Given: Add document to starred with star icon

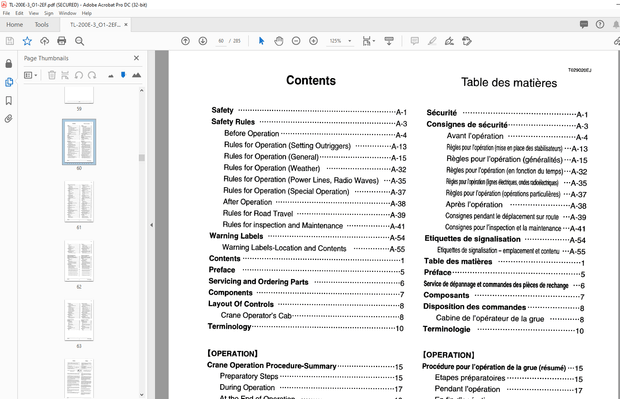Looking at the screenshot, I should point(27,41).
